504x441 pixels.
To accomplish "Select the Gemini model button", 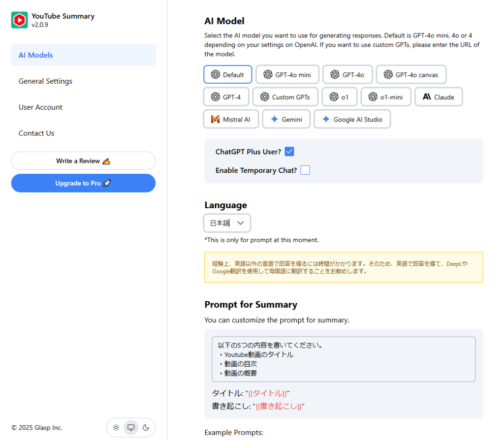I will tap(286, 119).
